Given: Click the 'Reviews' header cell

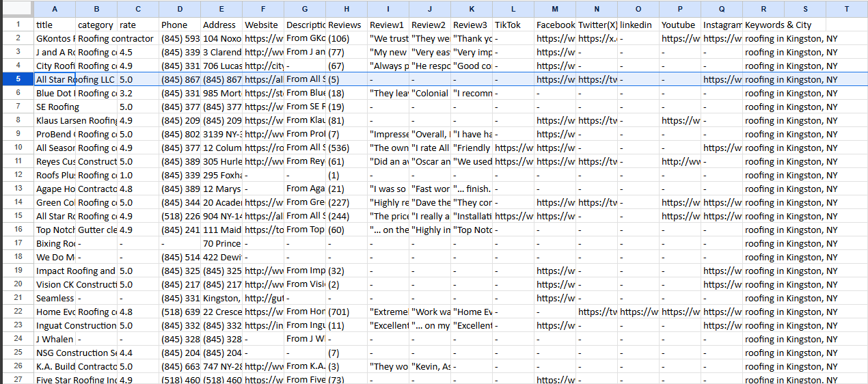Looking at the screenshot, I should 347,25.
